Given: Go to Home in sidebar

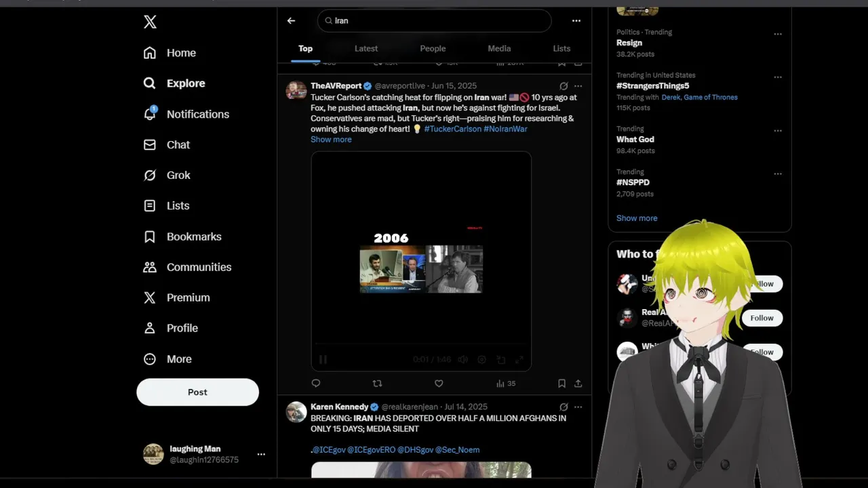Looking at the screenshot, I should [170, 53].
